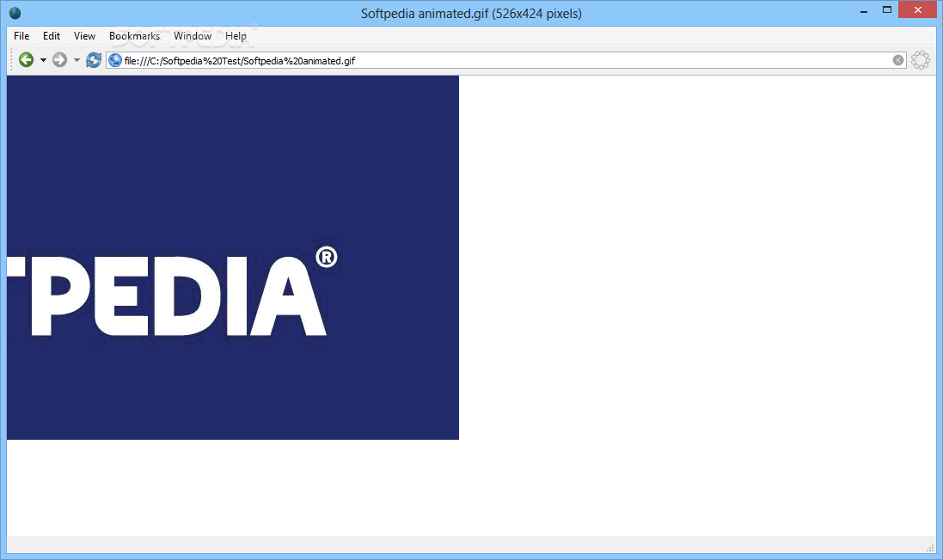Click the throbber activity icon
The height and width of the screenshot is (560, 943).
pos(920,60)
